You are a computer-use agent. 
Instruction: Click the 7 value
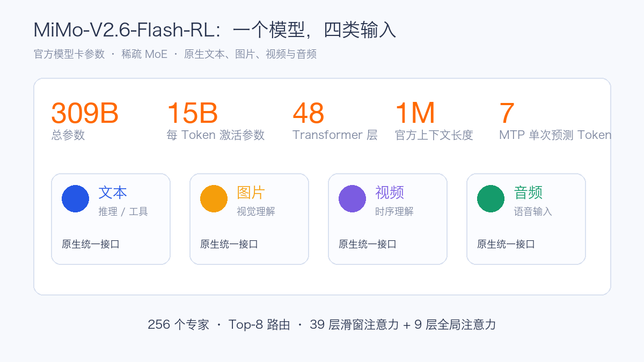(x=507, y=113)
